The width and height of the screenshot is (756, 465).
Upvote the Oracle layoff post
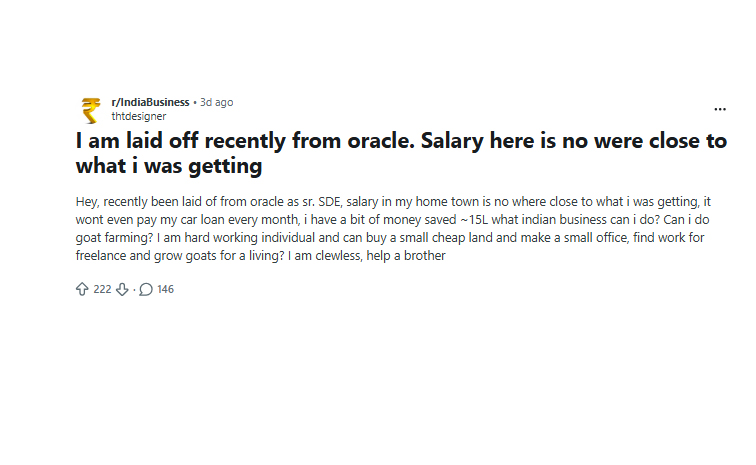(x=83, y=289)
